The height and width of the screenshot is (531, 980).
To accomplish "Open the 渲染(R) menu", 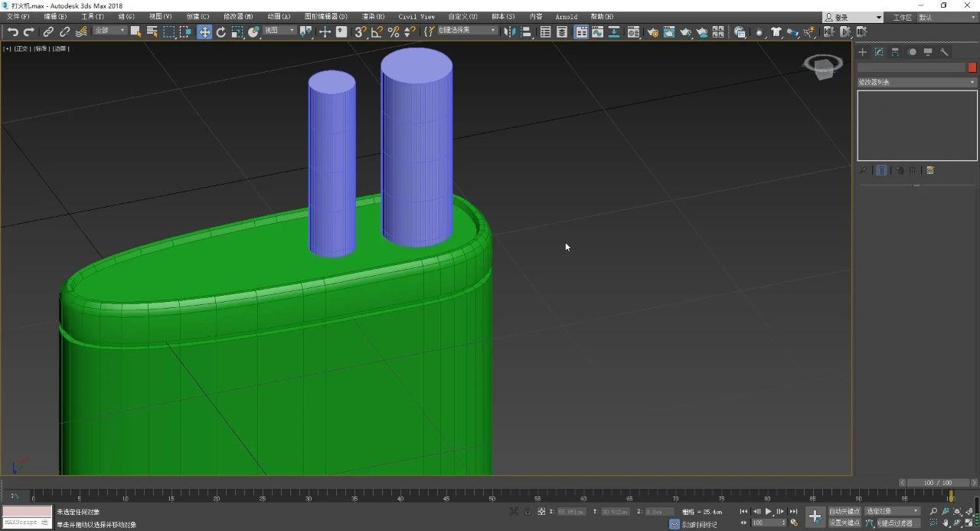I will point(373,16).
